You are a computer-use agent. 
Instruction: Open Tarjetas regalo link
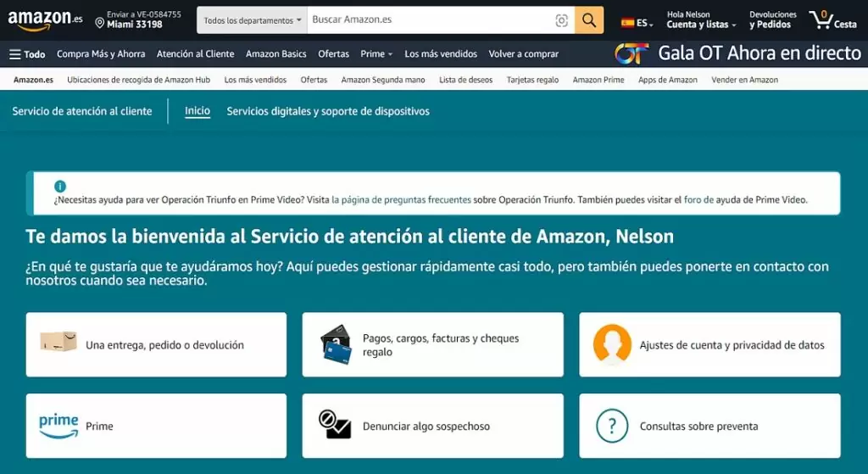pyautogui.click(x=532, y=80)
